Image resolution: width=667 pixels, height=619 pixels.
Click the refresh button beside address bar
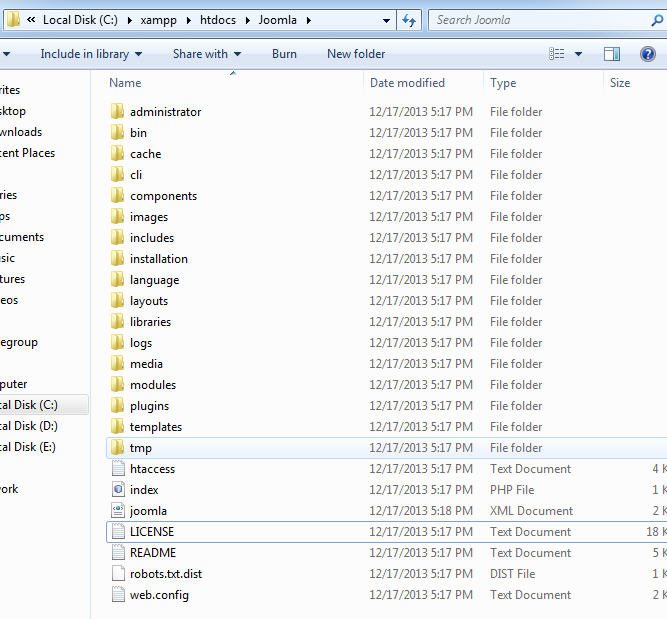[x=408, y=20]
